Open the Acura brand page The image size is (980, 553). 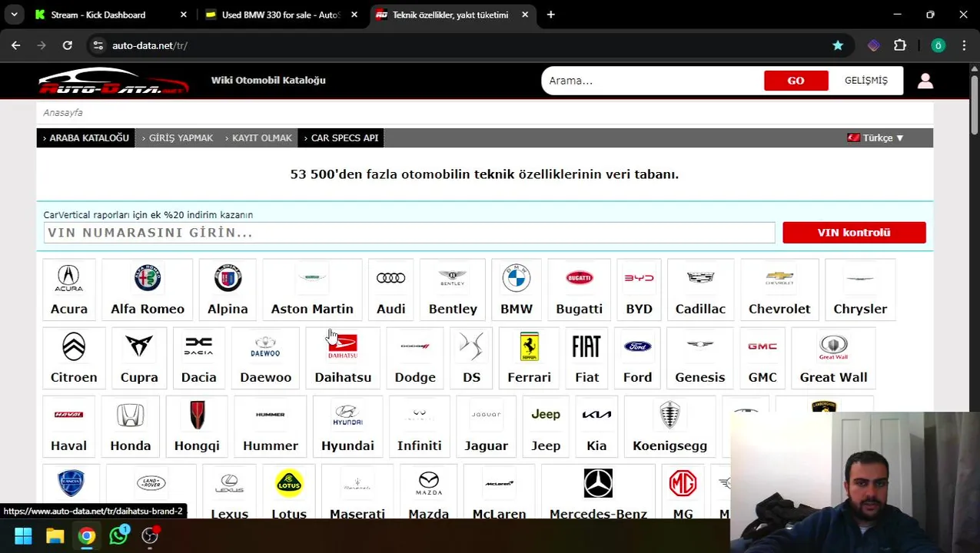pos(68,290)
